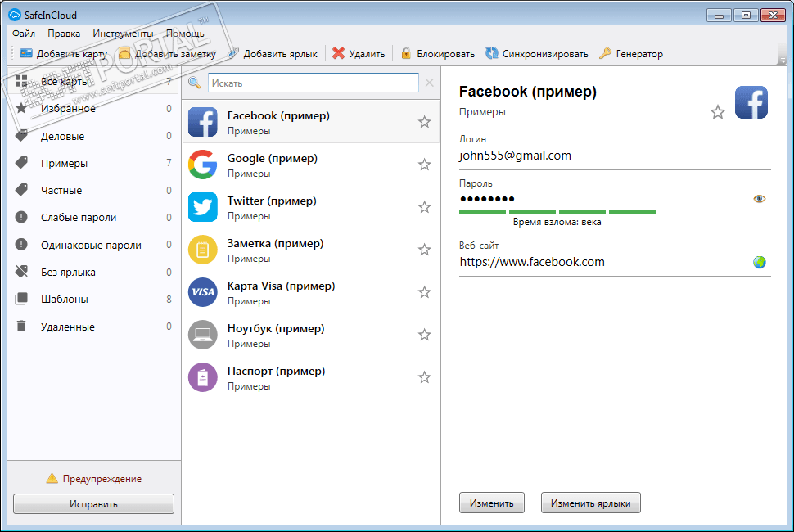794x532 pixels.
Task: Select Без ярлыка category
Action: point(93,272)
